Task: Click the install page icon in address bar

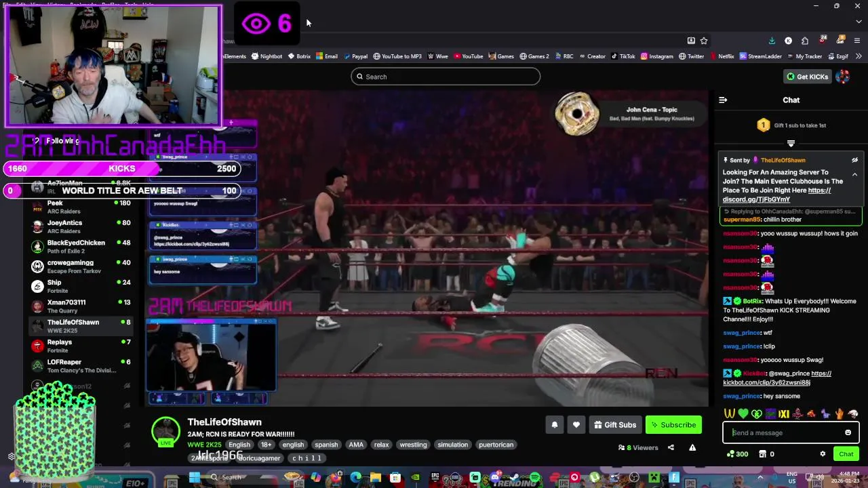Action: [x=691, y=41]
